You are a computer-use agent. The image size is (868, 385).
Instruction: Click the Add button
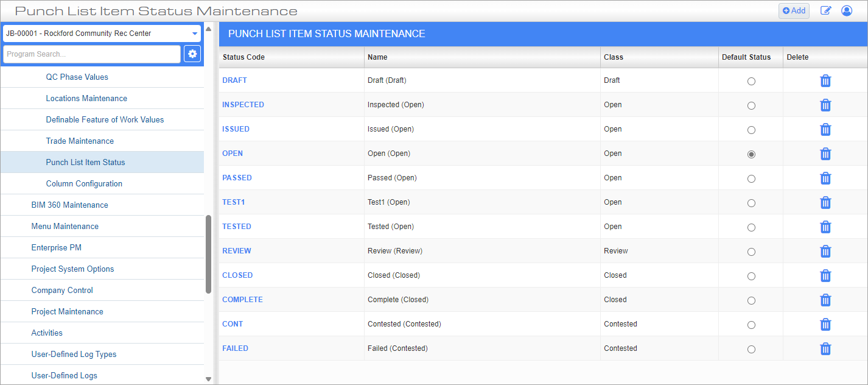tap(793, 10)
